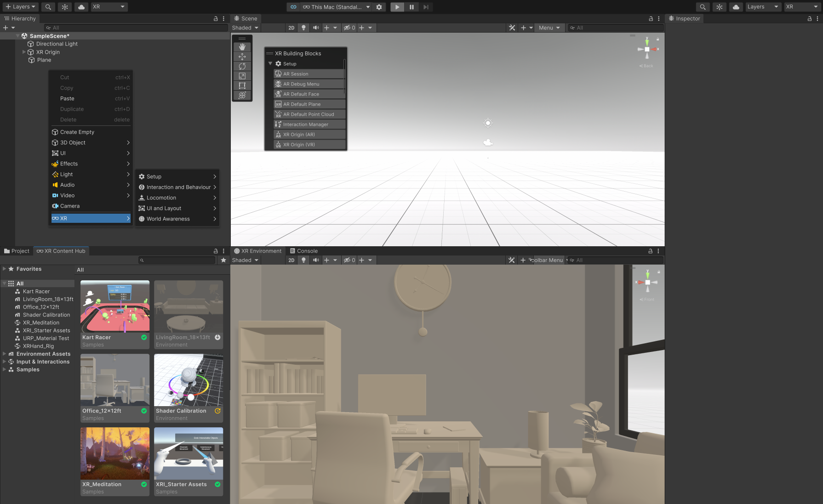823x504 pixels.
Task: Open the gear settings beside This Mac target
Action: [x=379, y=7]
